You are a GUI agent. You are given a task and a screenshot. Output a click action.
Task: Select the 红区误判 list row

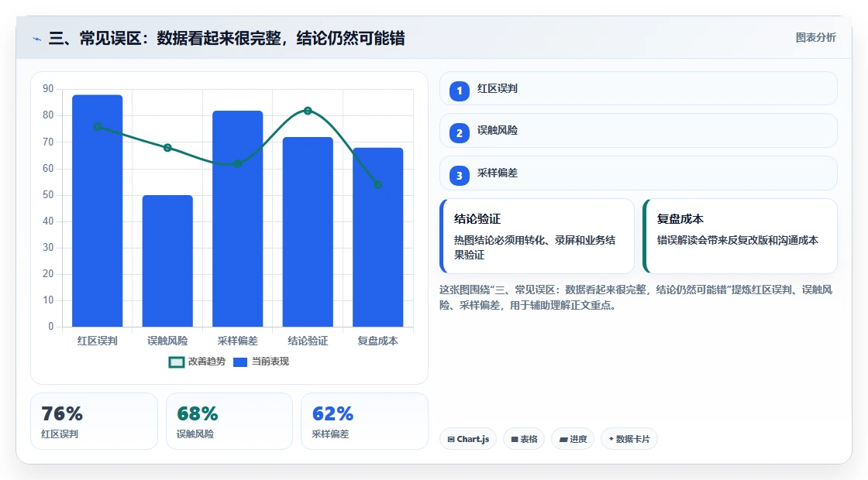tap(639, 88)
